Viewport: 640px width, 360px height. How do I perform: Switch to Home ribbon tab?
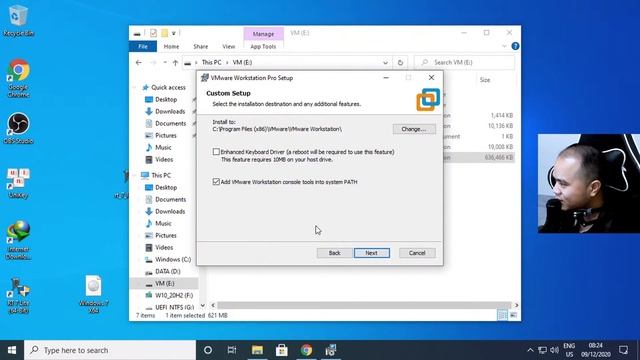[x=171, y=47]
